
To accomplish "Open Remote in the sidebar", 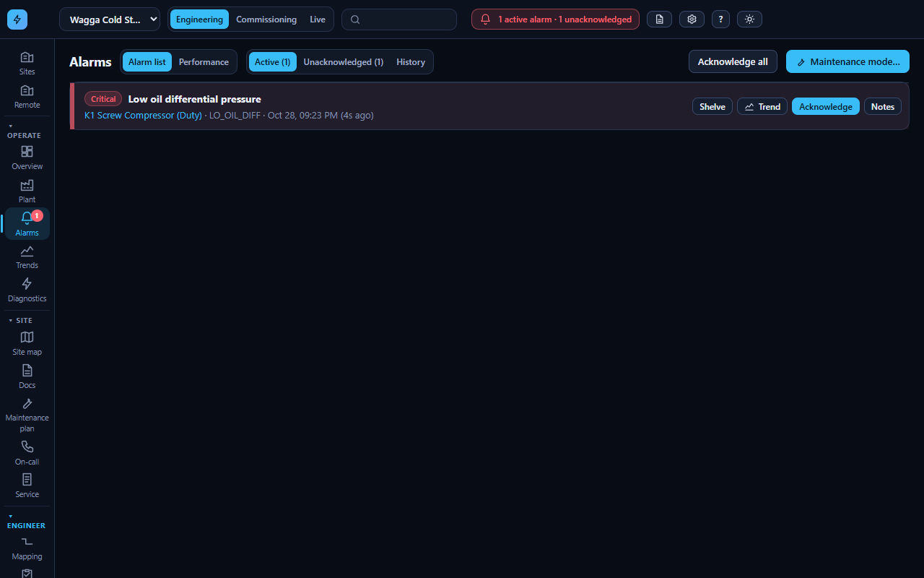I will pyautogui.click(x=27, y=96).
